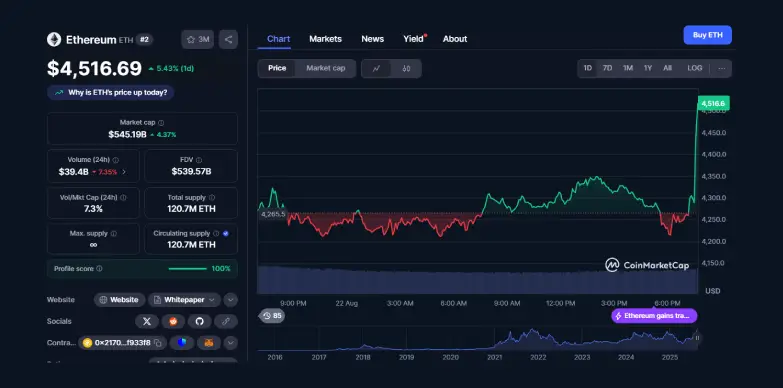783x388 pixels.
Task: Open the Yield tab
Action: tap(414, 39)
